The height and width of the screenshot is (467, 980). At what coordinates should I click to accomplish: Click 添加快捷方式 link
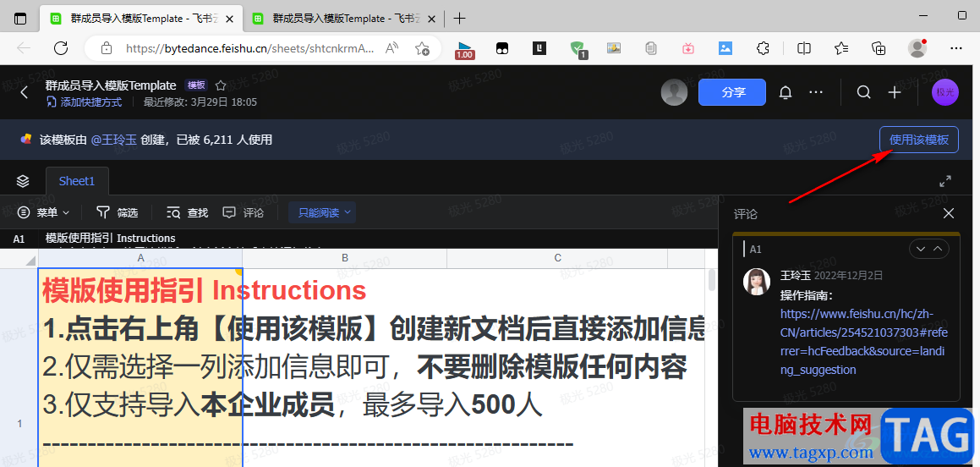pyautogui.click(x=85, y=102)
